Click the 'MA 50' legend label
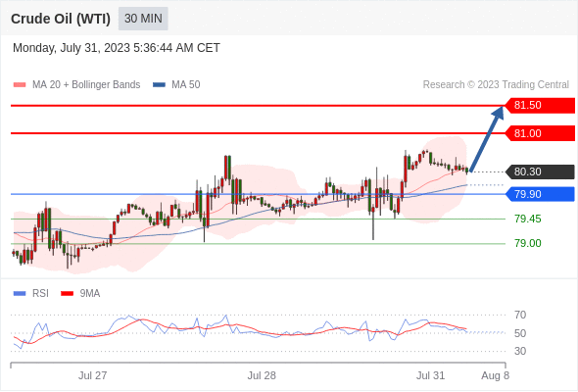 tap(186, 85)
